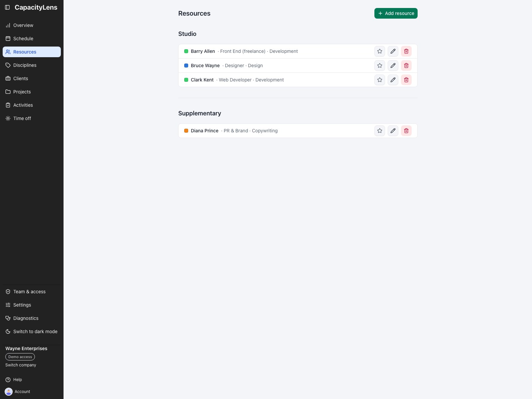Delete the Diana Prince resource
This screenshot has width=532, height=399.
point(406,131)
